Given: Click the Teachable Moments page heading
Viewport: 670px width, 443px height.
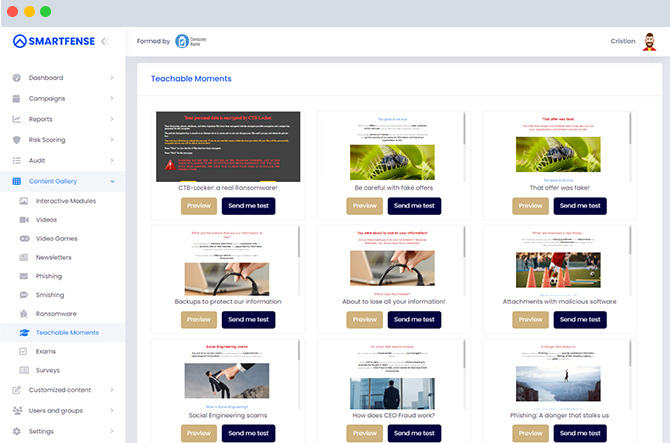Looking at the screenshot, I should pyautogui.click(x=191, y=79).
